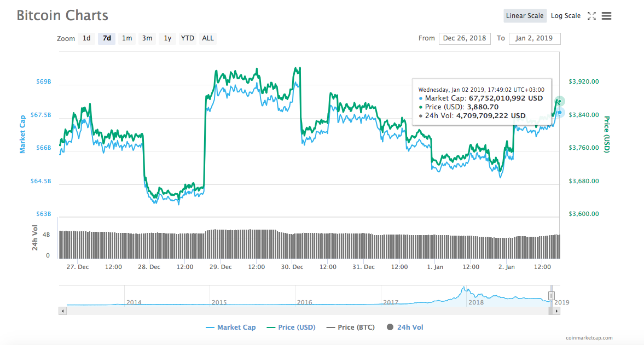The height and width of the screenshot is (345, 644).
Task: Click the left scroll arrow of navigator
Action: point(62,311)
